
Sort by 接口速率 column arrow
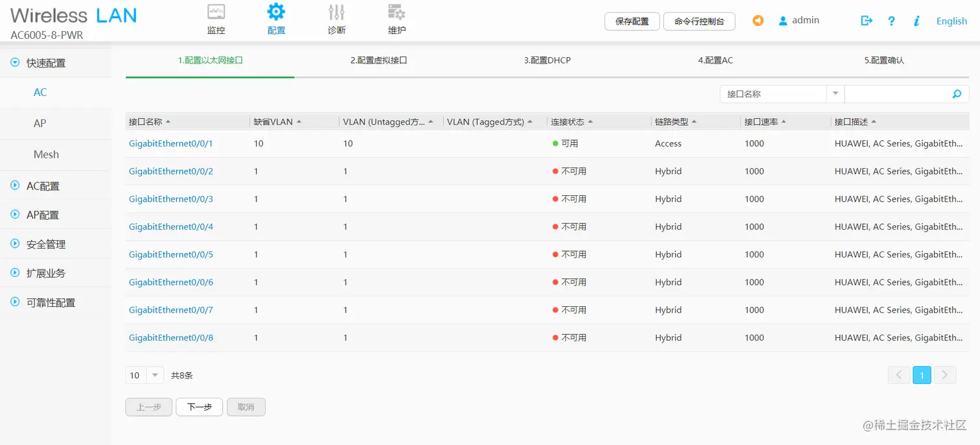[x=784, y=121]
